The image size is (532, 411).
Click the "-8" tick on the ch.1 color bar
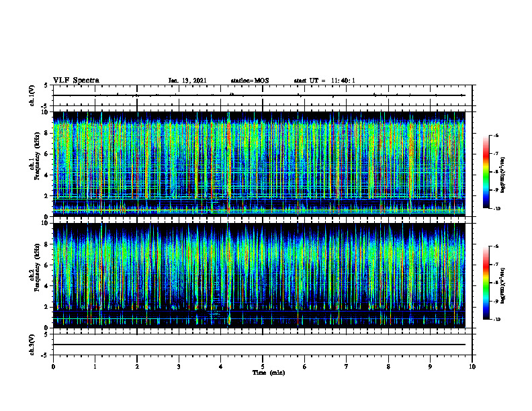(x=496, y=172)
